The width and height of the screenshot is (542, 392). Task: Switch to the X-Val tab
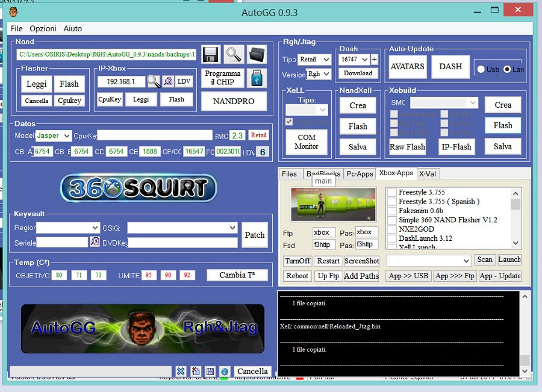point(428,173)
